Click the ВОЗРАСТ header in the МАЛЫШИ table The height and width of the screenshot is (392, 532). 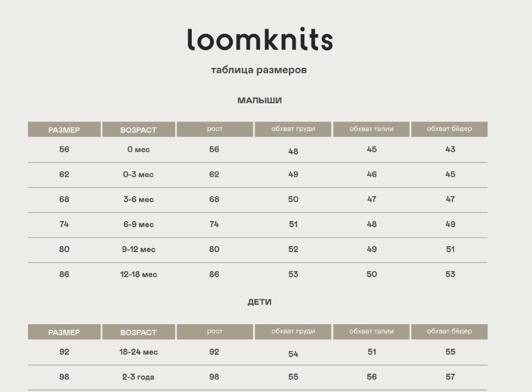tap(139, 129)
